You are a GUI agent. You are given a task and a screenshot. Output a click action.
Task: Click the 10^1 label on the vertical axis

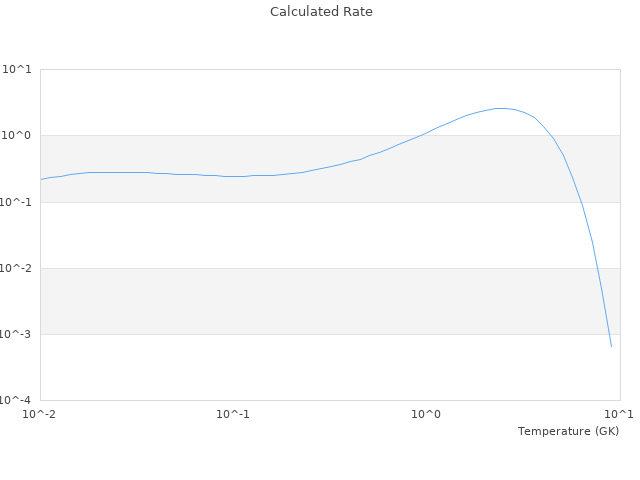coord(17,70)
